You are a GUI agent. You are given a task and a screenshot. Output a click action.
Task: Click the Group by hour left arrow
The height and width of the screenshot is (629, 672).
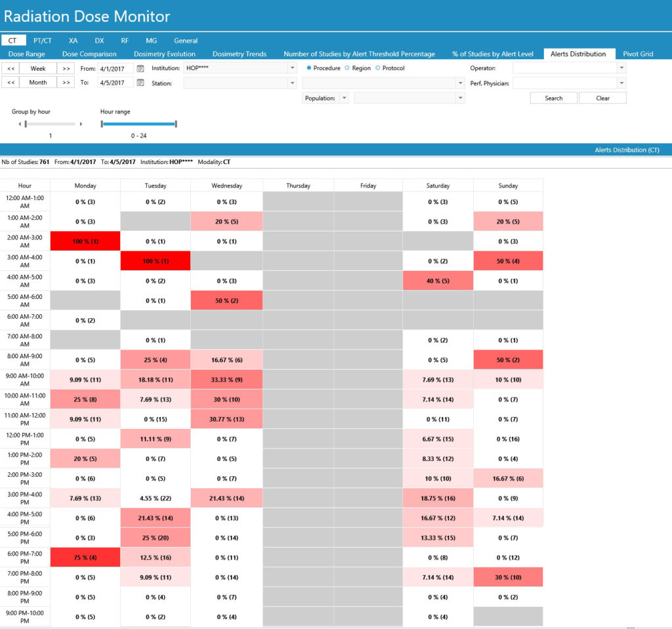tap(20, 124)
